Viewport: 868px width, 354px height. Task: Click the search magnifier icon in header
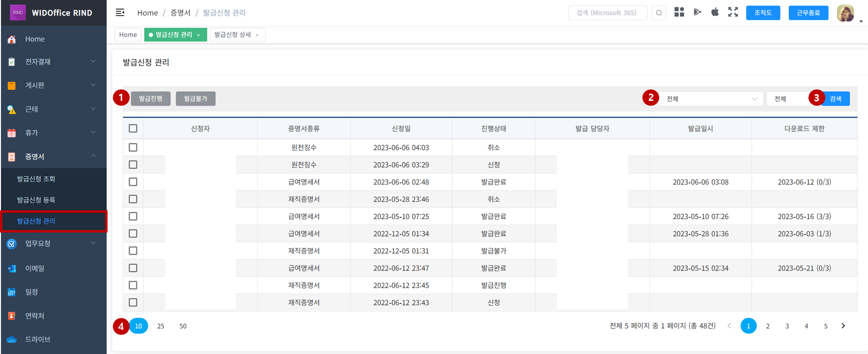[x=659, y=13]
